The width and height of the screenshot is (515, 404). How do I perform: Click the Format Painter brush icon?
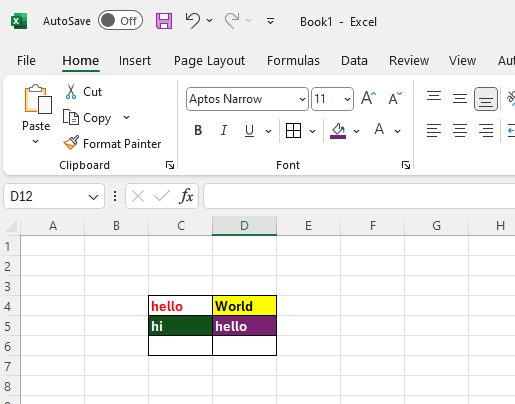click(x=71, y=143)
